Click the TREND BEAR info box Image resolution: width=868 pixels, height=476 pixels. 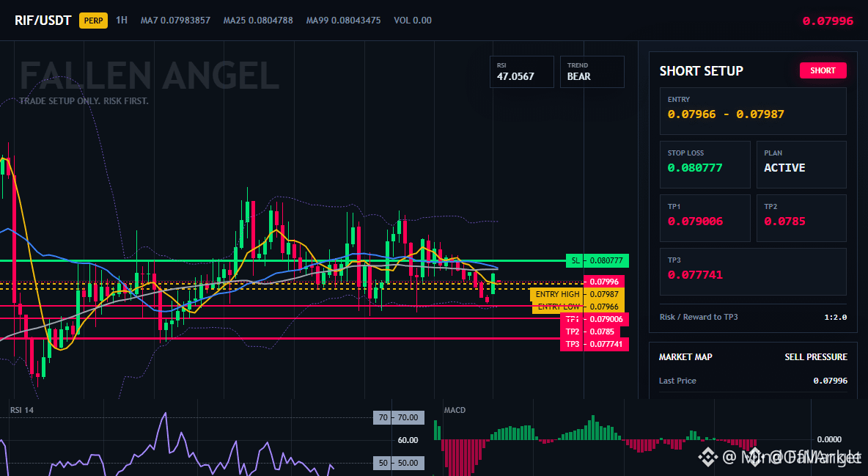click(592, 71)
